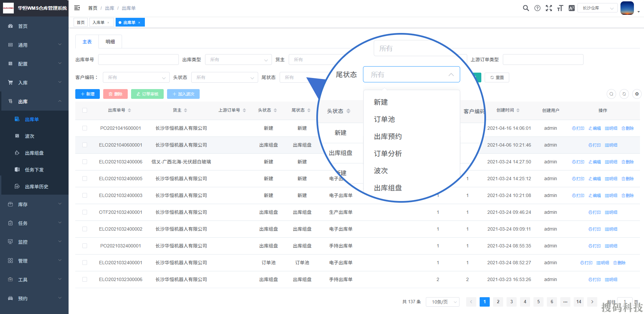
Task: Open 出库组盘 in the sidebar
Action: 34,153
